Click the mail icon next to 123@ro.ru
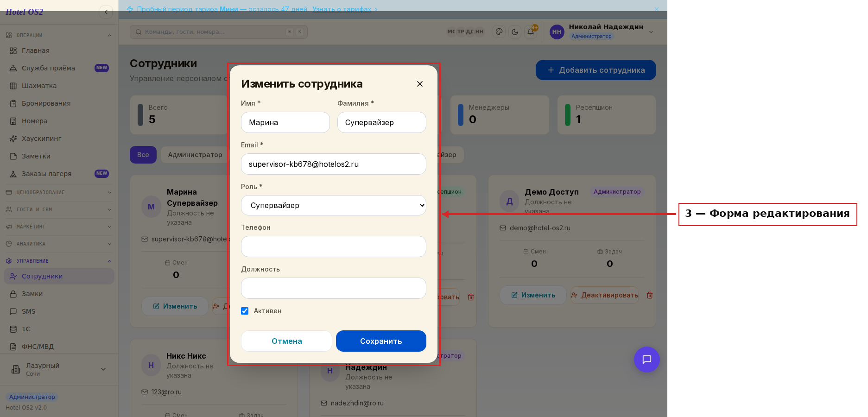The height and width of the screenshot is (417, 868). (x=145, y=392)
